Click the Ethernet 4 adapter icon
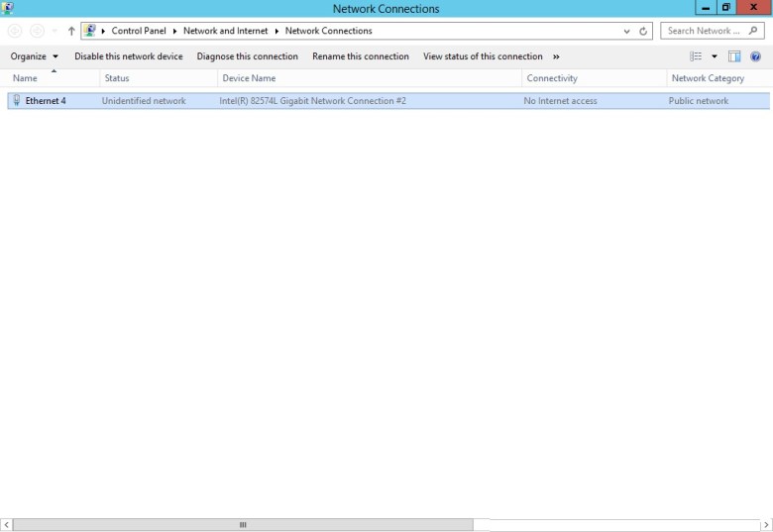 click(x=17, y=100)
